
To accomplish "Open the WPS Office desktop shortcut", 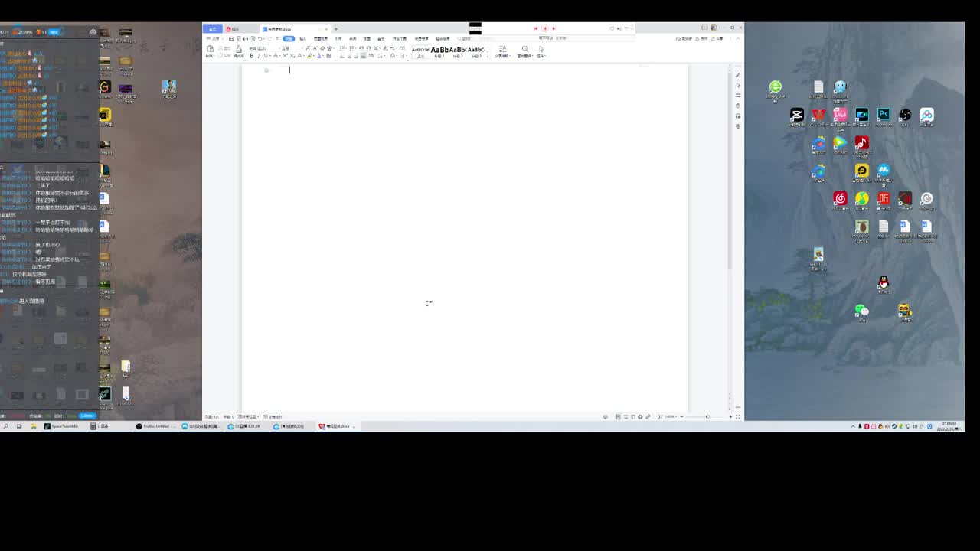I will (x=819, y=114).
